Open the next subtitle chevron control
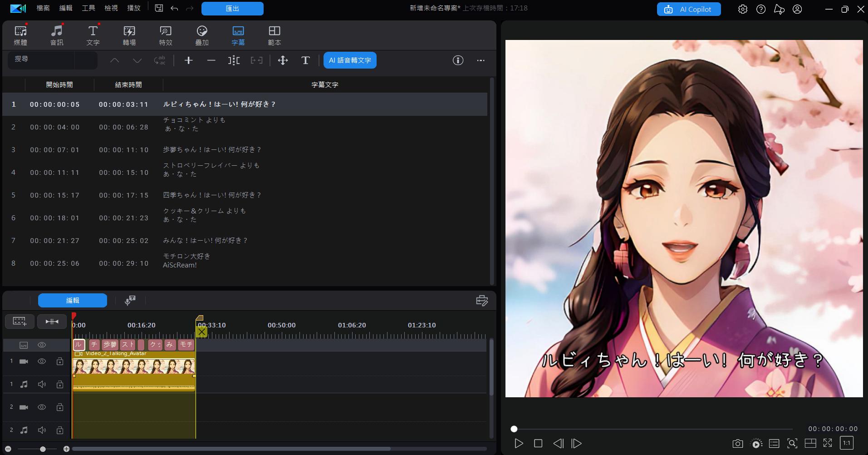The image size is (868, 455). click(x=137, y=60)
